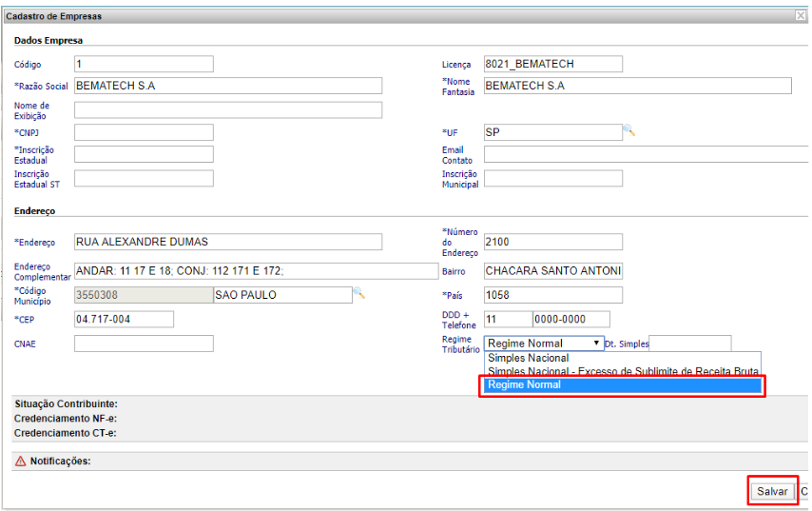Click the Inscrição Municipal field
Viewport: 812px width, 511px height.
coord(553,178)
